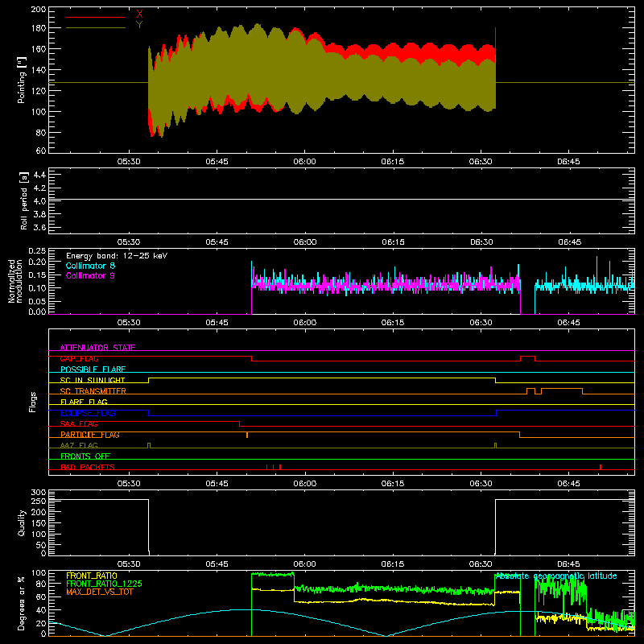Click the 06:30 tick label under modulation plot
The width and height of the screenshot is (644, 644).
click(481, 323)
